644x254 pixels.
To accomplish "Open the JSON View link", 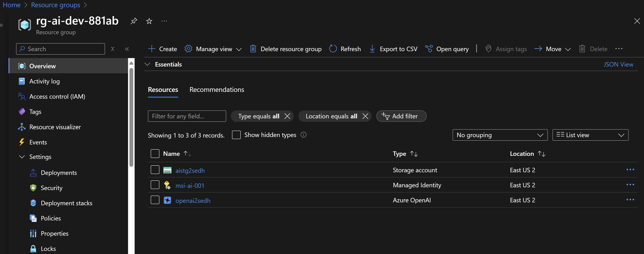I will coord(618,64).
